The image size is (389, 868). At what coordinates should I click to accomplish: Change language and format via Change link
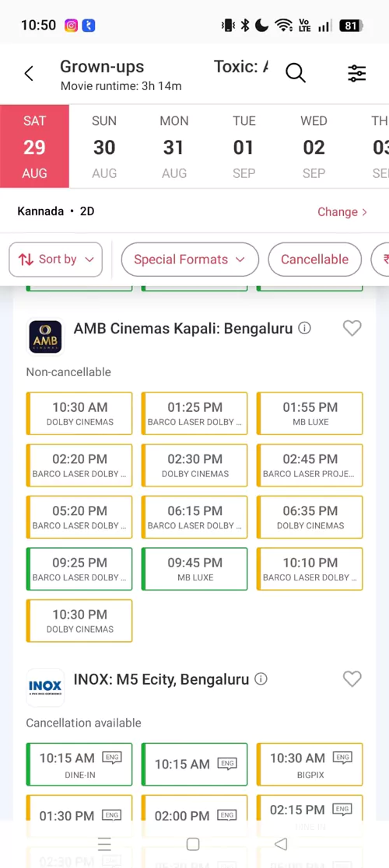(342, 211)
